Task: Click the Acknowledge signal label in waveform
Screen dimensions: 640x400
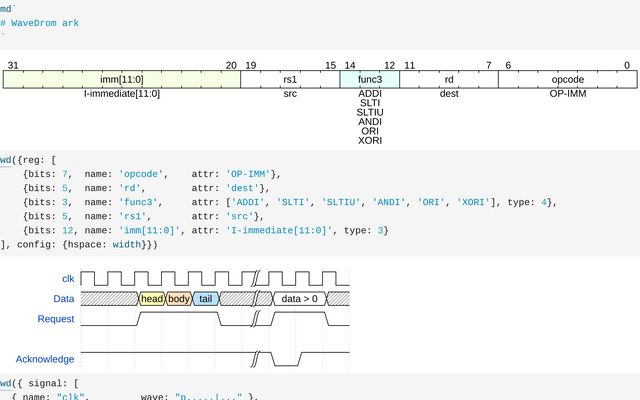Action: pyautogui.click(x=45, y=359)
